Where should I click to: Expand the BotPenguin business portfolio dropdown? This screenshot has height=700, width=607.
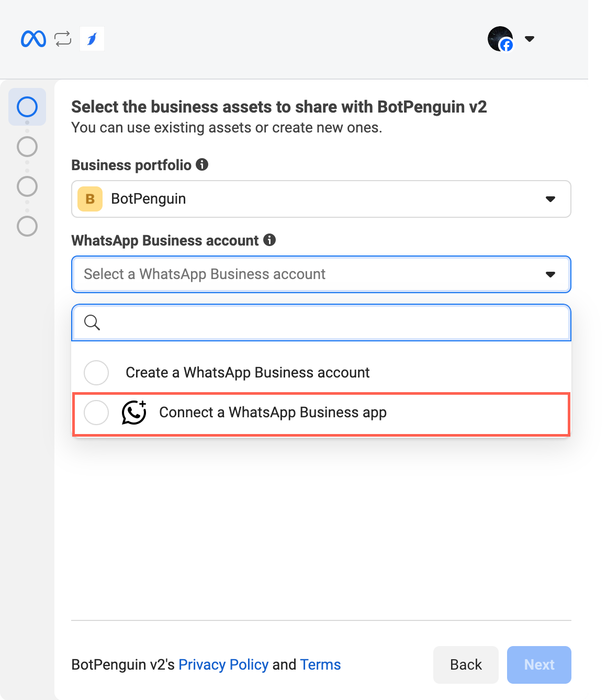click(550, 199)
